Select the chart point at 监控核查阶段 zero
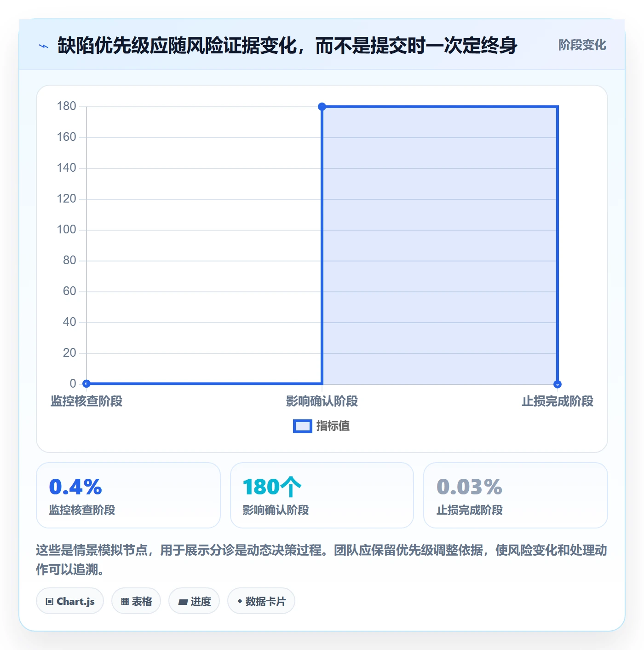Screen dimensions: 644x650 86,383
